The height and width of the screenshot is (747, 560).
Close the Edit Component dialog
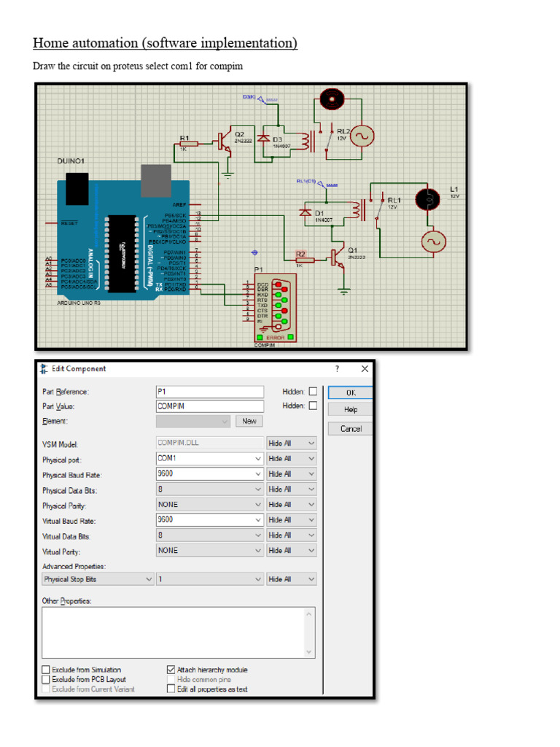(x=365, y=368)
